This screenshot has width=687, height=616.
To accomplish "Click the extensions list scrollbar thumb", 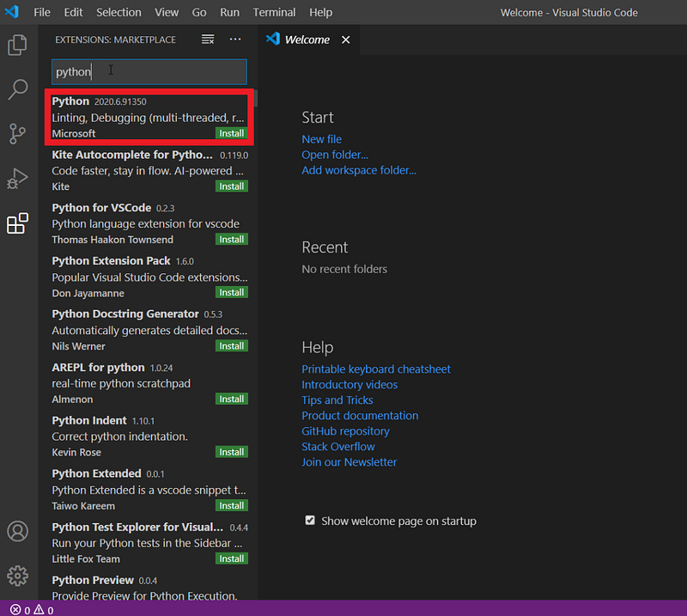I will coord(255,98).
